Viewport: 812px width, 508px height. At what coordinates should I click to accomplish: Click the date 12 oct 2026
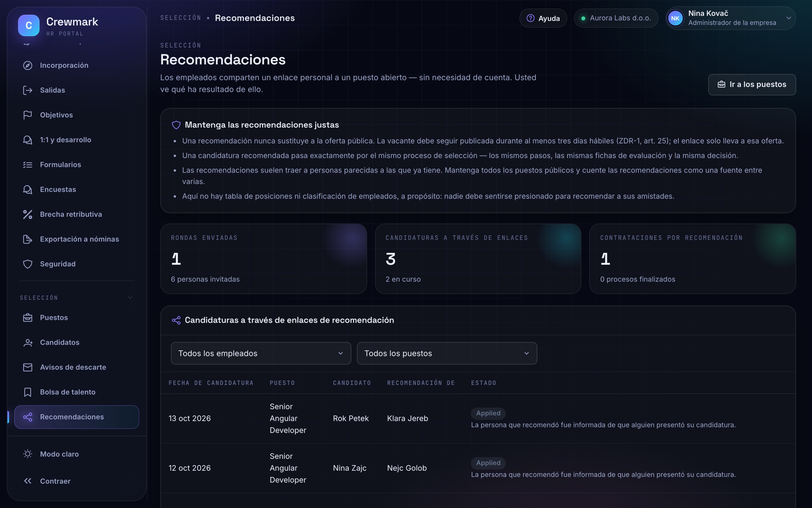(189, 468)
